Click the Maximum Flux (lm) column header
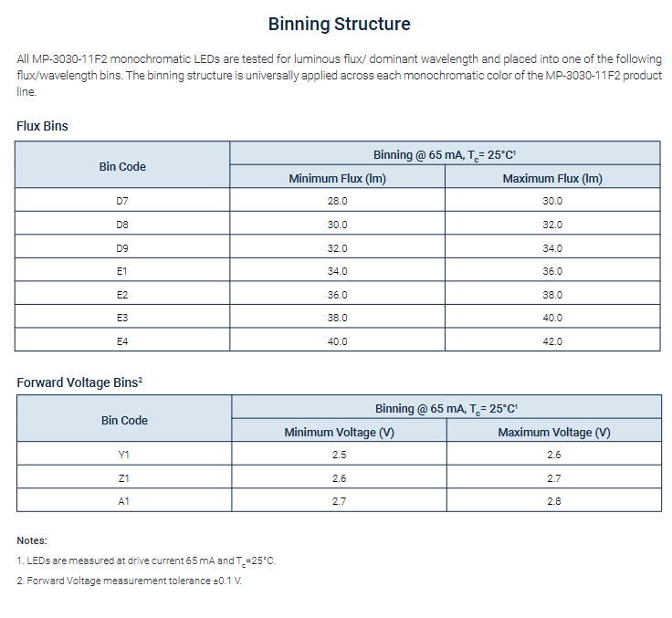The width and height of the screenshot is (672, 618). tap(552, 179)
